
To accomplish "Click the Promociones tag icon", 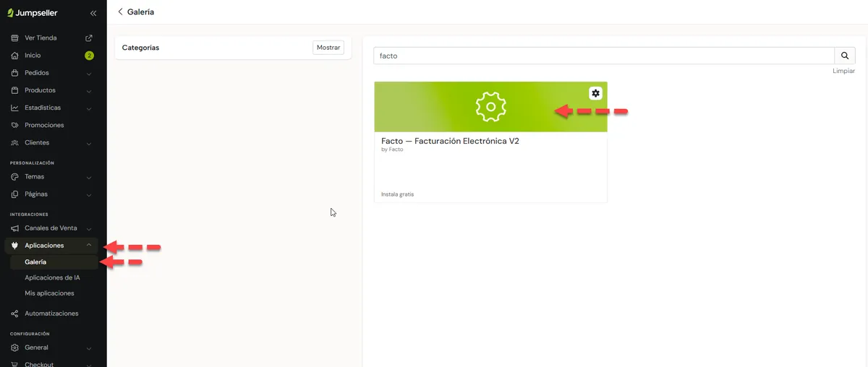I will pyautogui.click(x=14, y=125).
